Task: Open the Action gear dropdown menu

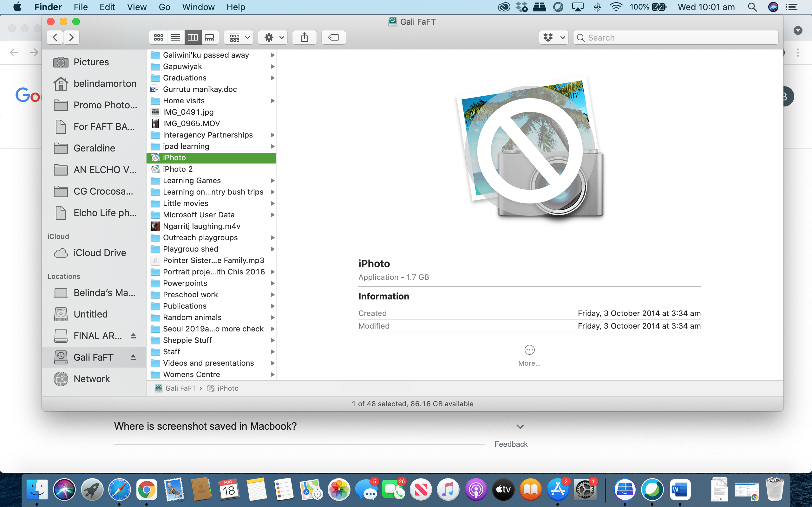Action: 273,37
